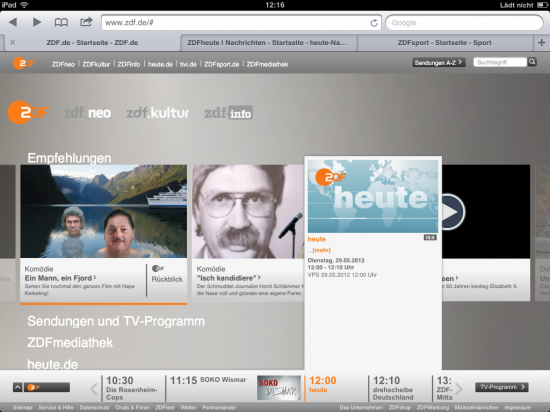550x412 pixels.
Task: Select the zdf_neo channel logo
Action: click(x=88, y=113)
